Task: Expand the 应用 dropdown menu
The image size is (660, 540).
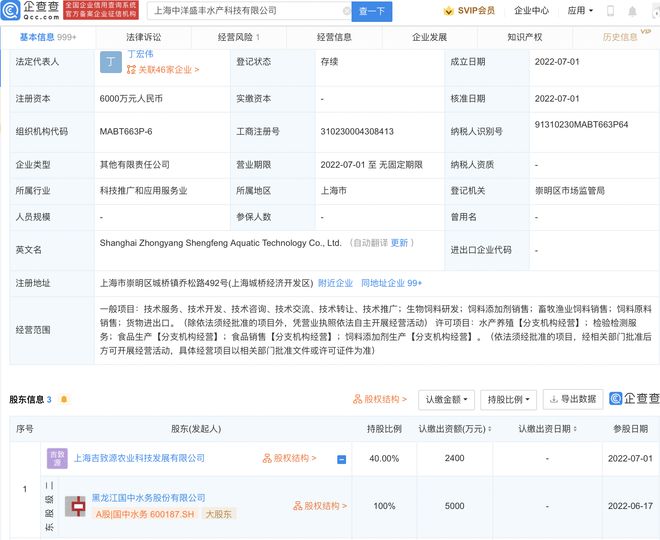Action: [579, 11]
